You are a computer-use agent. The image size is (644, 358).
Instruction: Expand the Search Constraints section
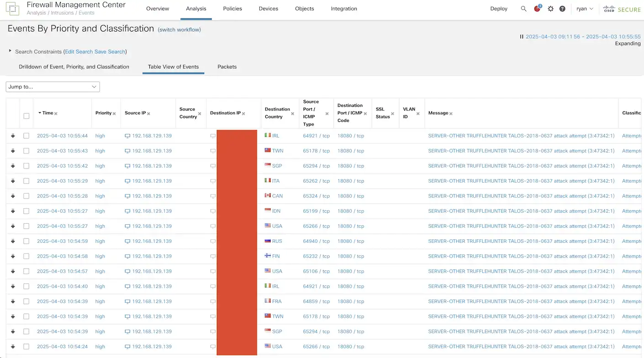pos(10,52)
